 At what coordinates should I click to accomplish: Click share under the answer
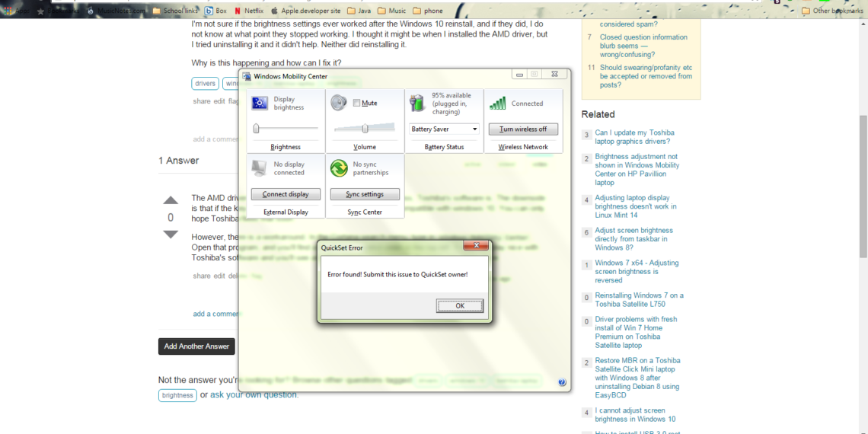click(202, 276)
